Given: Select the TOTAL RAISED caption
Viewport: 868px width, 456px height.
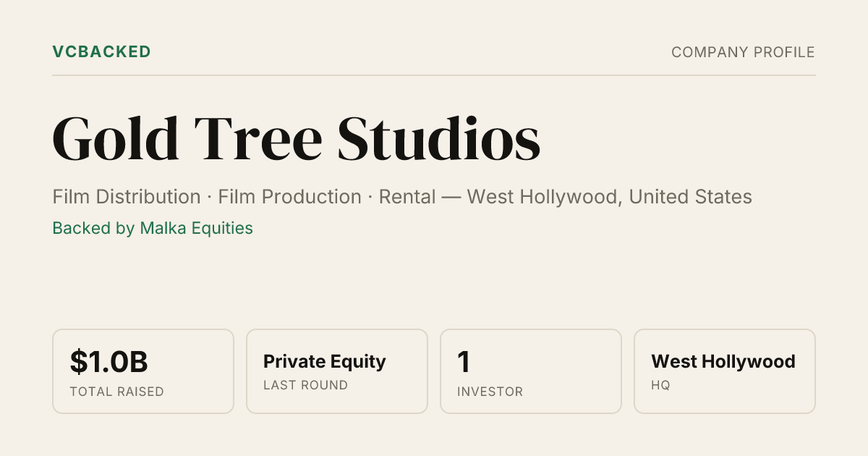Looking at the screenshot, I should click(116, 392).
